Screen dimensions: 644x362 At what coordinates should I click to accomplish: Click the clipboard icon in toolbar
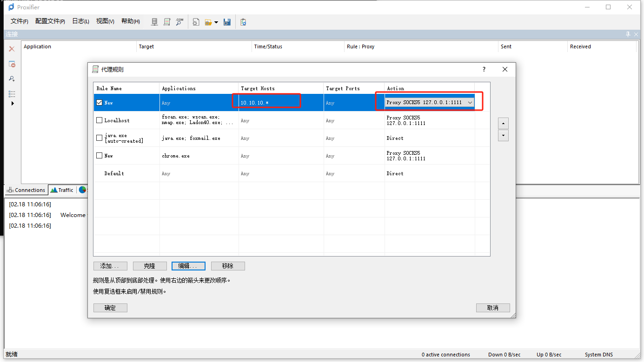click(243, 22)
